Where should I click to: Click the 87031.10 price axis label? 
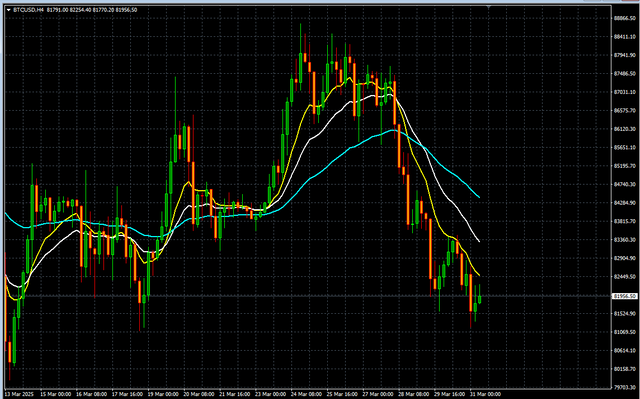pos(625,92)
